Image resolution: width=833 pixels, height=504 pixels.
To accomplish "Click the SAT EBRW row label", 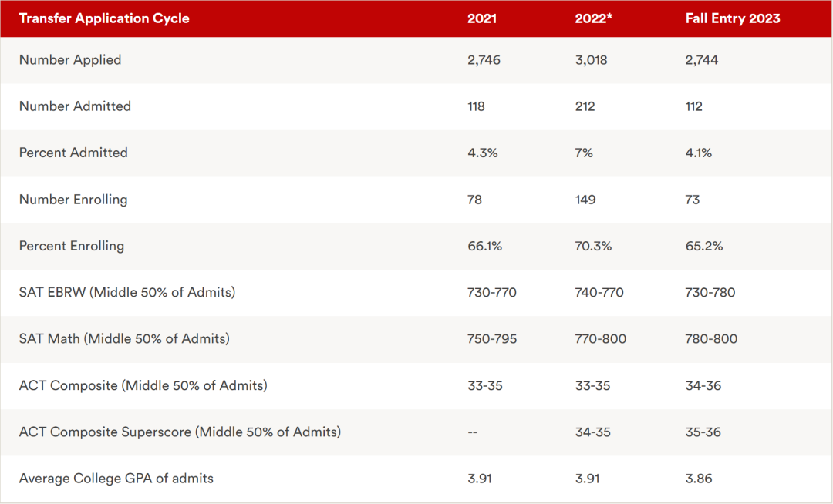I will coord(127,292).
